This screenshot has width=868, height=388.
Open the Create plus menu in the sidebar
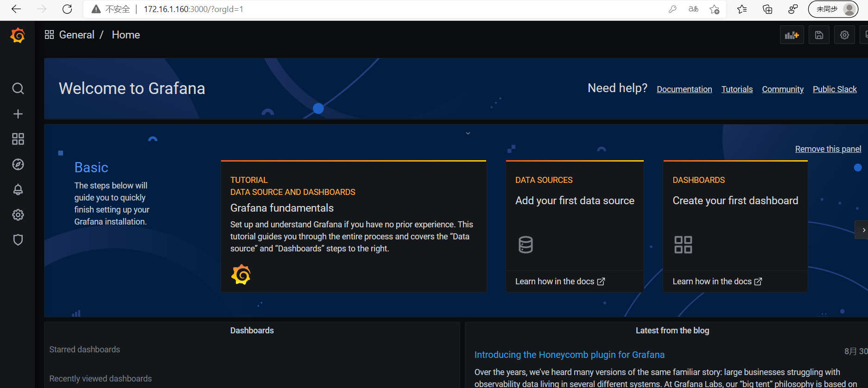18,114
